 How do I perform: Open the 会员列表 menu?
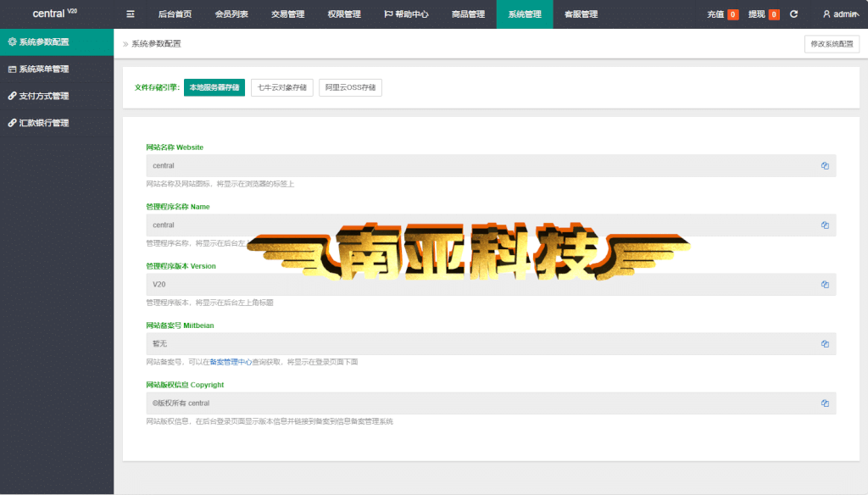[231, 14]
